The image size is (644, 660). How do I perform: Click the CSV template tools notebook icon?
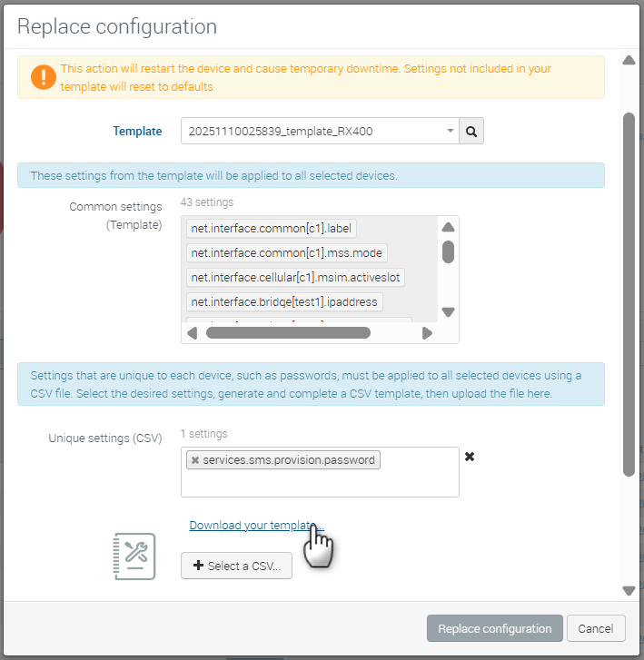coord(134,556)
